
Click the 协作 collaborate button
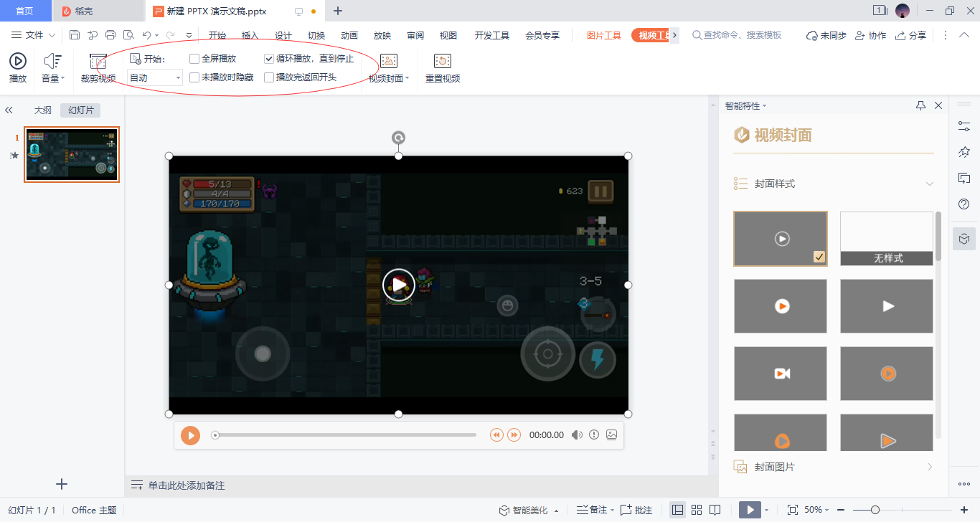(870, 35)
